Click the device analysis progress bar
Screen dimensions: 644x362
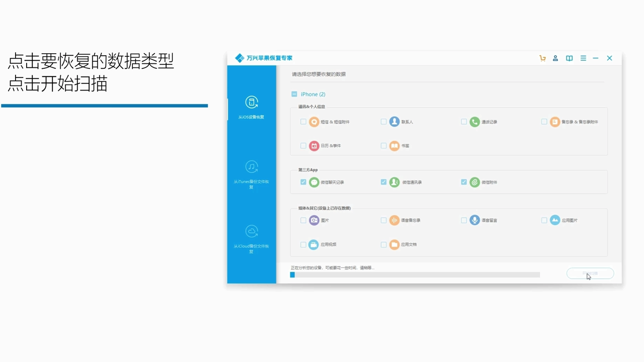(x=415, y=275)
